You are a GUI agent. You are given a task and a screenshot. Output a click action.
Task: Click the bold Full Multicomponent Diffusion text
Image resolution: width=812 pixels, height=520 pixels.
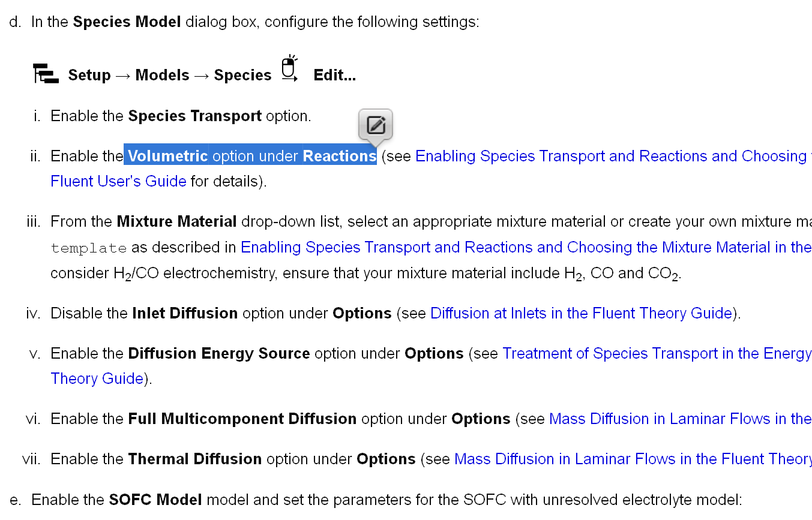click(x=242, y=419)
